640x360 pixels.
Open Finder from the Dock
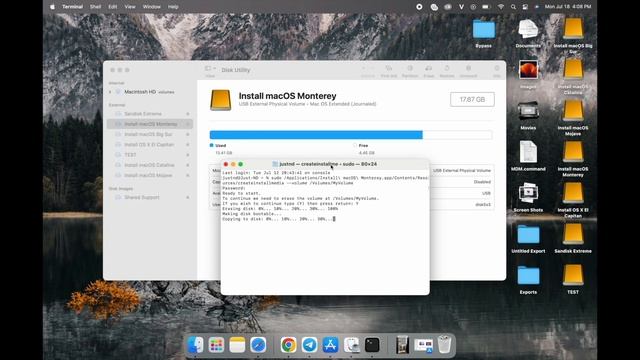(x=196, y=345)
